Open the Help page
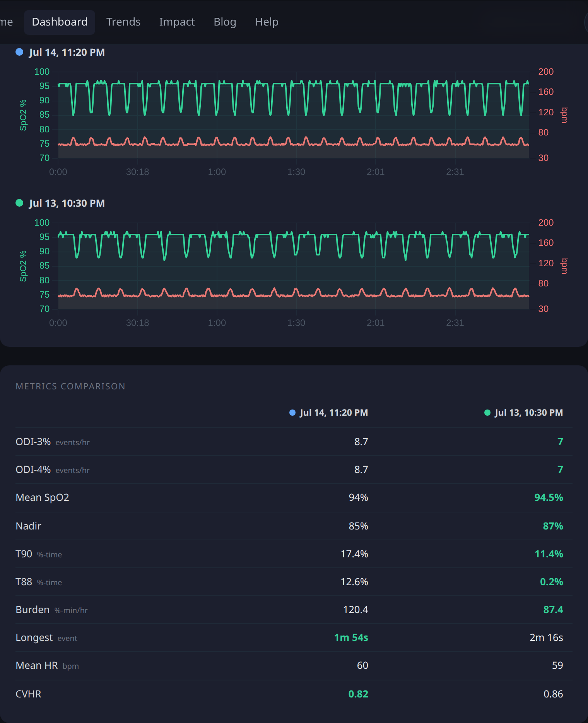This screenshot has width=588, height=723. pos(267,22)
